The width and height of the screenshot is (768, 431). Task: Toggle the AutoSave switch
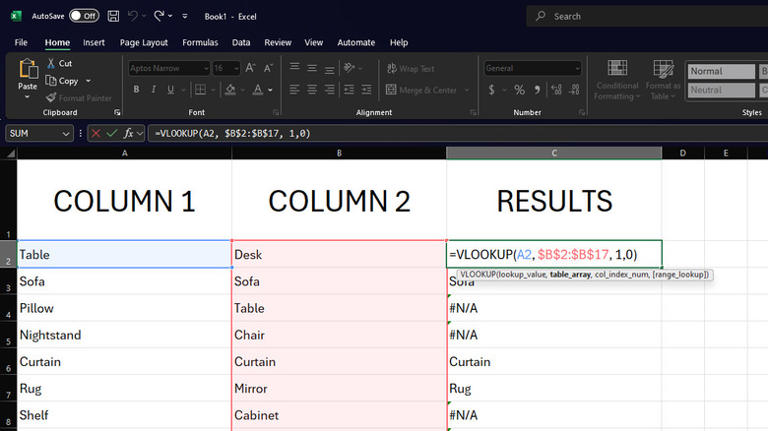pos(84,16)
